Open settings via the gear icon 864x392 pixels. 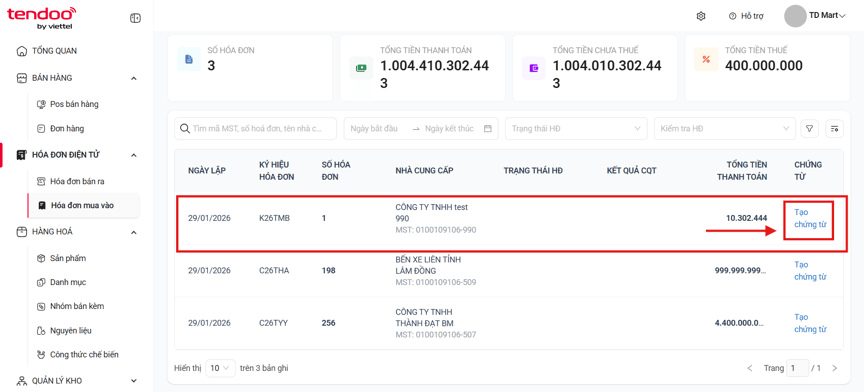pos(701,16)
